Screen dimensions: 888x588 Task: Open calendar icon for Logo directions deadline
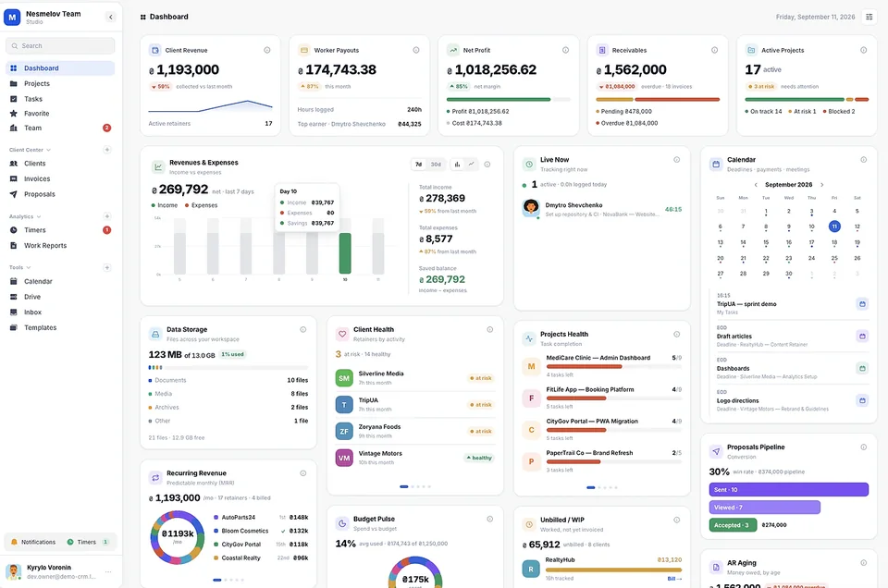862,400
